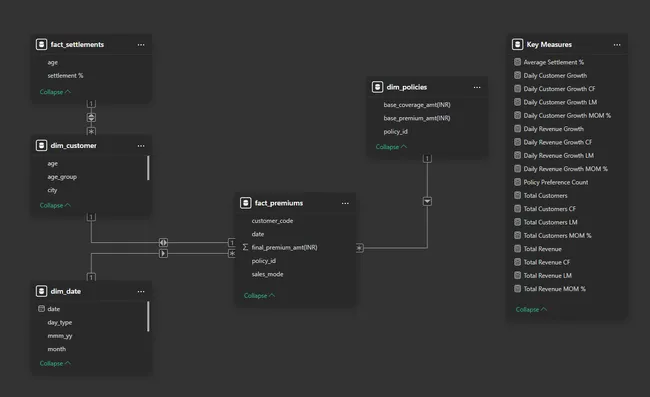Click the dim_customer table icon
This screenshot has height=397, width=650.
[41, 145]
